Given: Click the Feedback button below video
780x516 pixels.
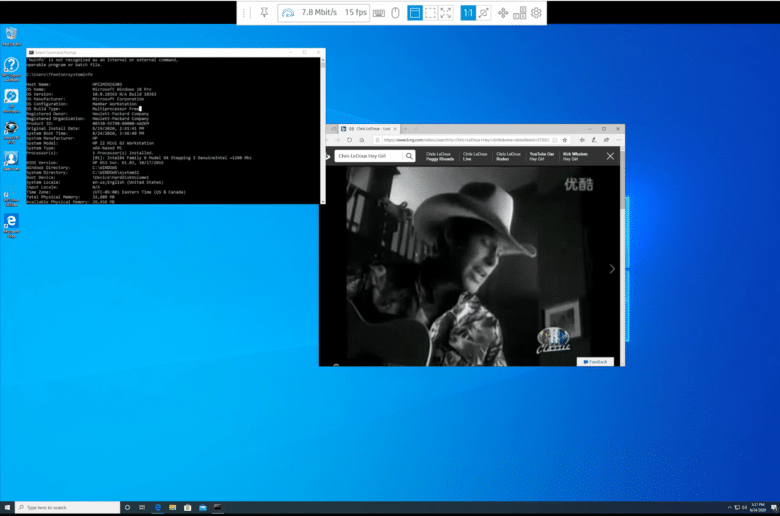Looking at the screenshot, I should [595, 362].
